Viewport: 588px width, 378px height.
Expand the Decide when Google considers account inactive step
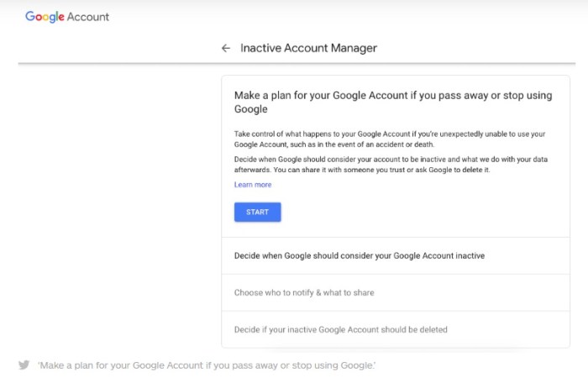coord(360,255)
